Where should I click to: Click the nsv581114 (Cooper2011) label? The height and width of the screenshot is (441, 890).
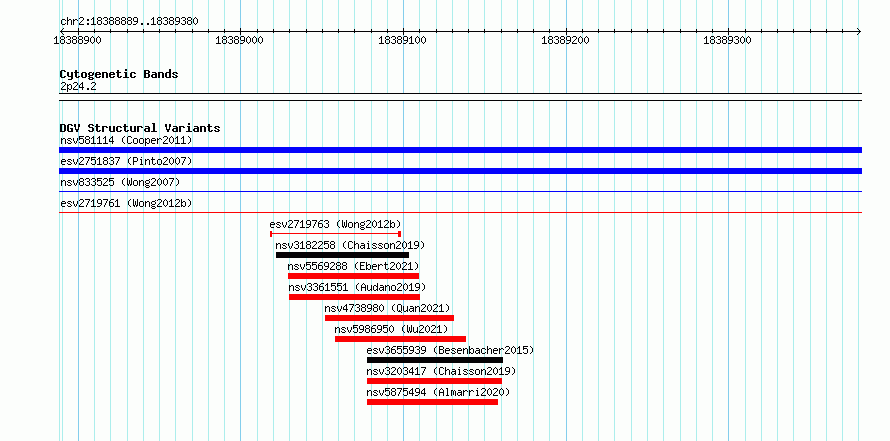coord(126,140)
